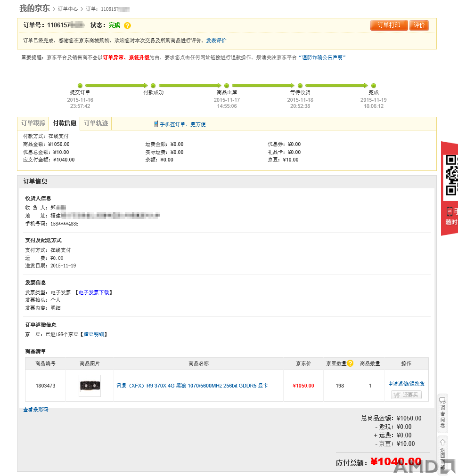Click the 等待收货 progress dot

pos(300,86)
